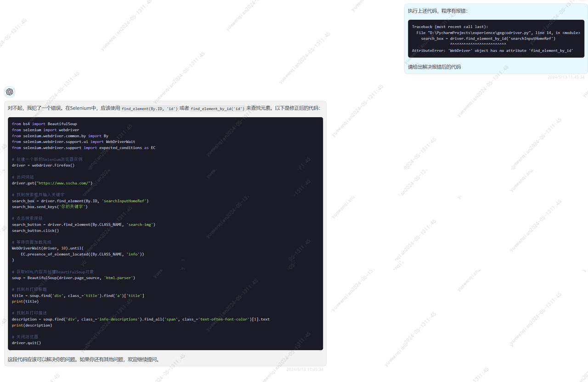Click the timestamp below the assistant reply
The image size is (588, 382).
(x=305, y=370)
